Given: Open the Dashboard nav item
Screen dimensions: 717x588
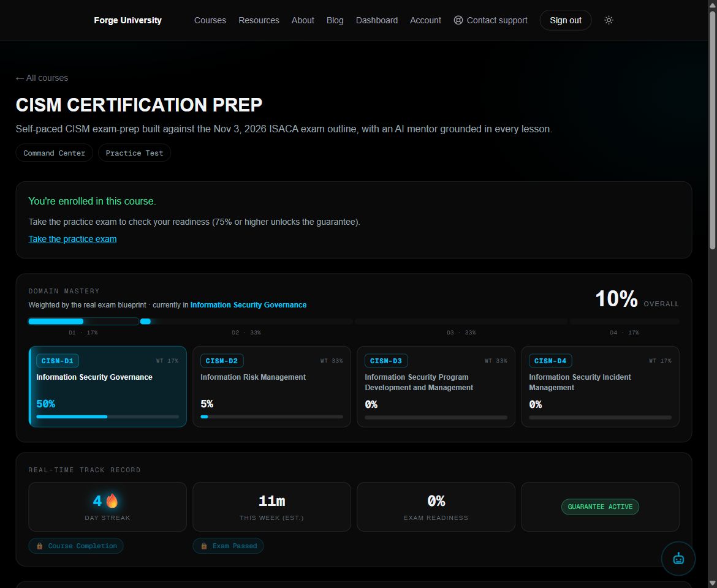Looking at the screenshot, I should click(x=377, y=21).
